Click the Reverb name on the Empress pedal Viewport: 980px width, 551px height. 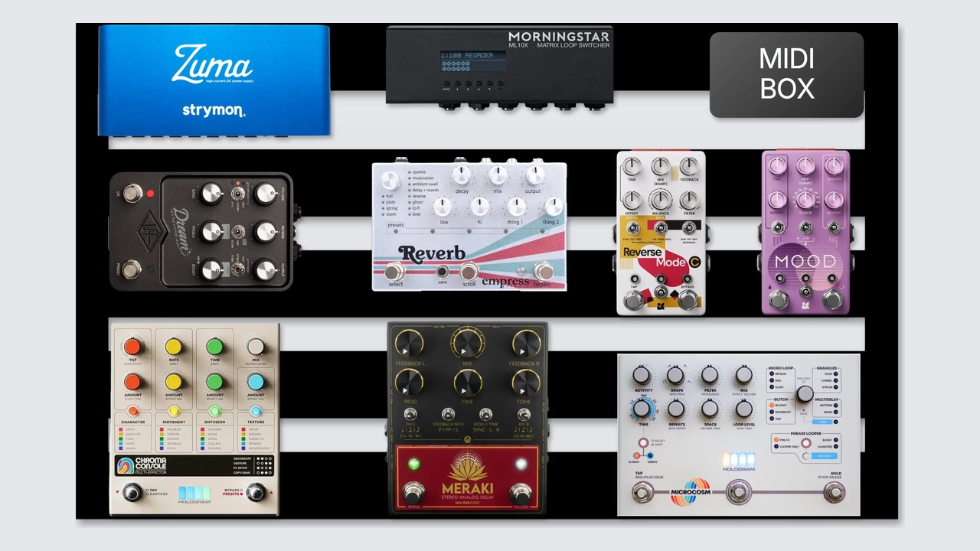431,253
